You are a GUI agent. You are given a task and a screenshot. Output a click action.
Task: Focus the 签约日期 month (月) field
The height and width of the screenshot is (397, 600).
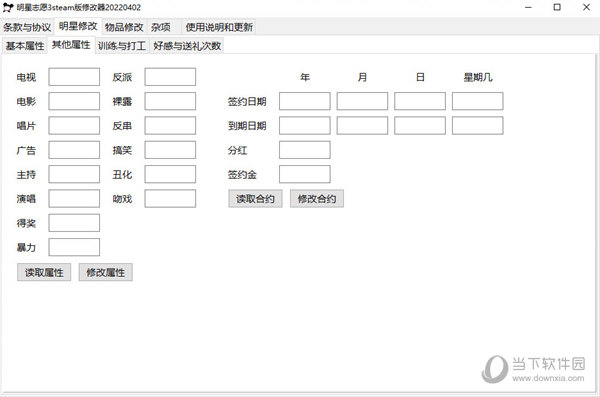coord(362,101)
